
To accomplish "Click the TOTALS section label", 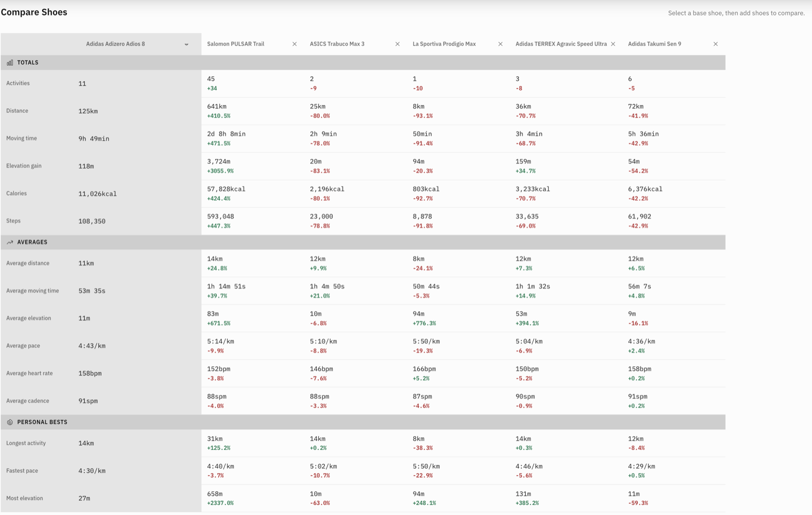I will 28,63.
